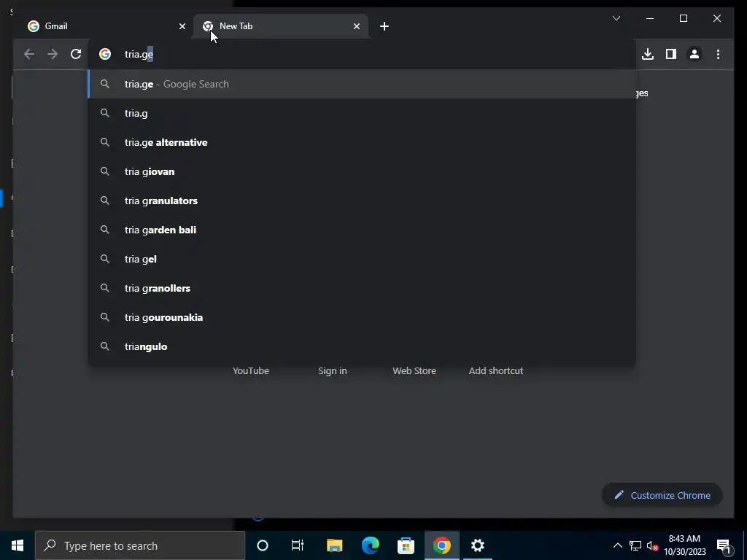The height and width of the screenshot is (560, 747).
Task: Pick the 'tria gel' suggestion
Action: pos(362,259)
